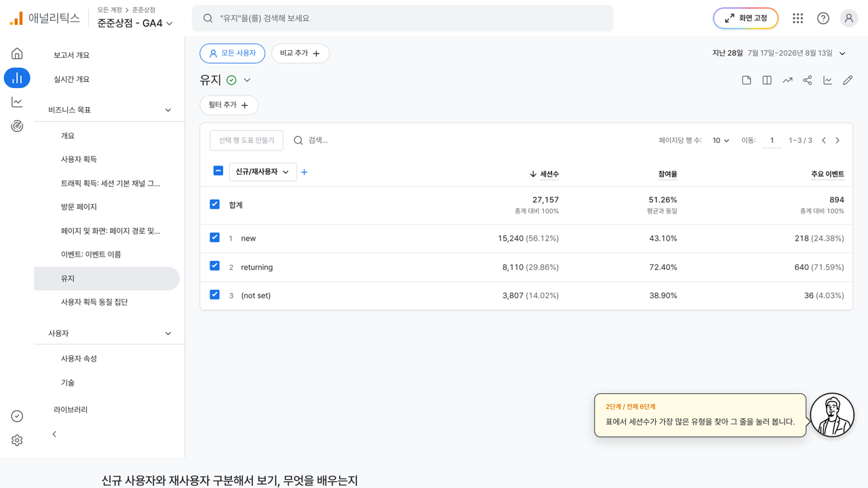The width and height of the screenshot is (868, 488).
Task: Go to the previous table page arrow
Action: (824, 140)
